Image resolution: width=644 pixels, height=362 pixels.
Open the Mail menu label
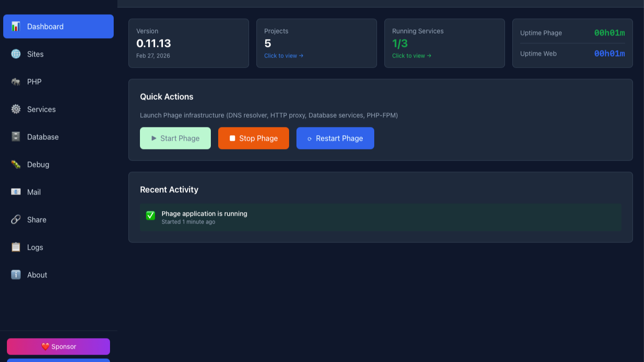pos(34,192)
